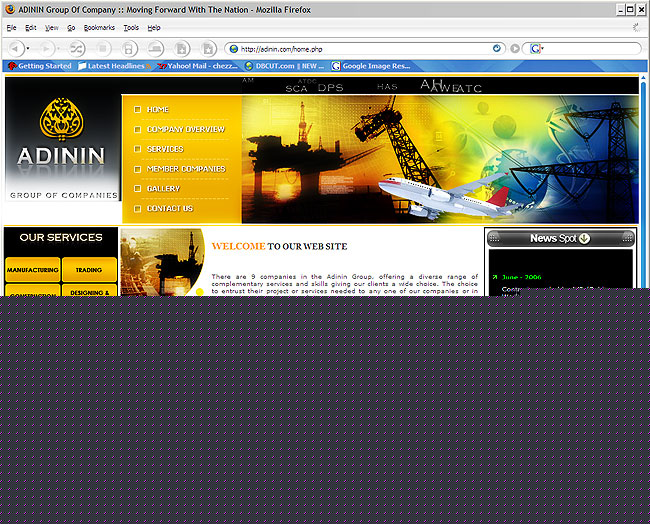Click the Reload page toolbar icon

76,48
